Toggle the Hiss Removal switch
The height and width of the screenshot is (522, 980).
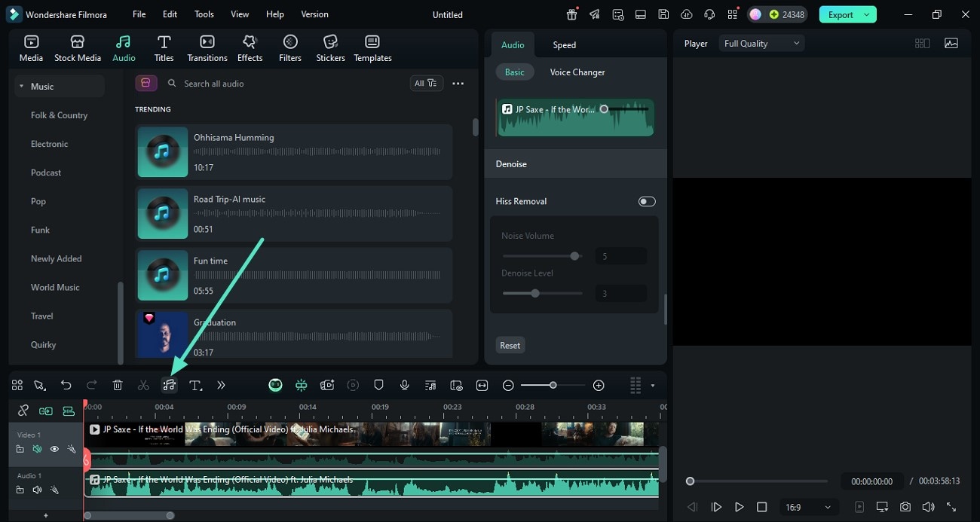tap(647, 201)
